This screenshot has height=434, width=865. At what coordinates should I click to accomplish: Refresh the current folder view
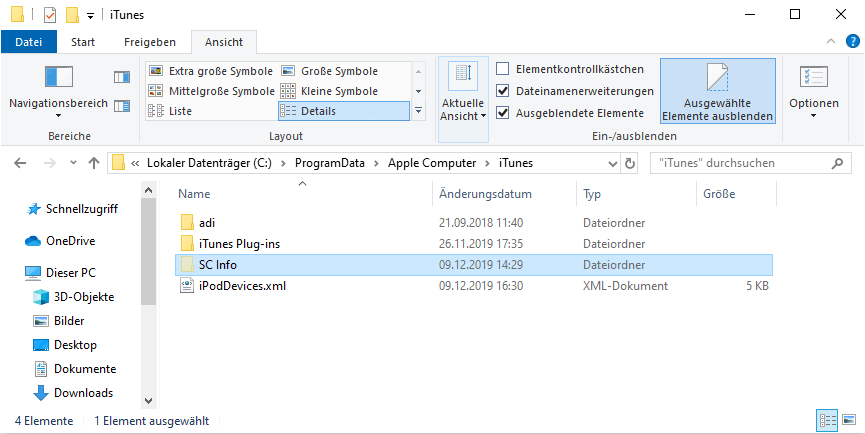pyautogui.click(x=630, y=163)
